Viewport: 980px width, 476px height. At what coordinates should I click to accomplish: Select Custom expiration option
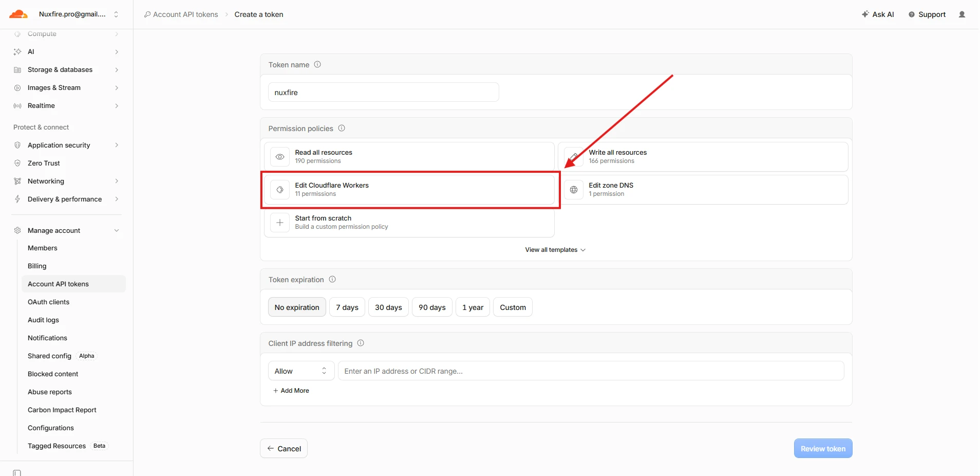pyautogui.click(x=513, y=307)
